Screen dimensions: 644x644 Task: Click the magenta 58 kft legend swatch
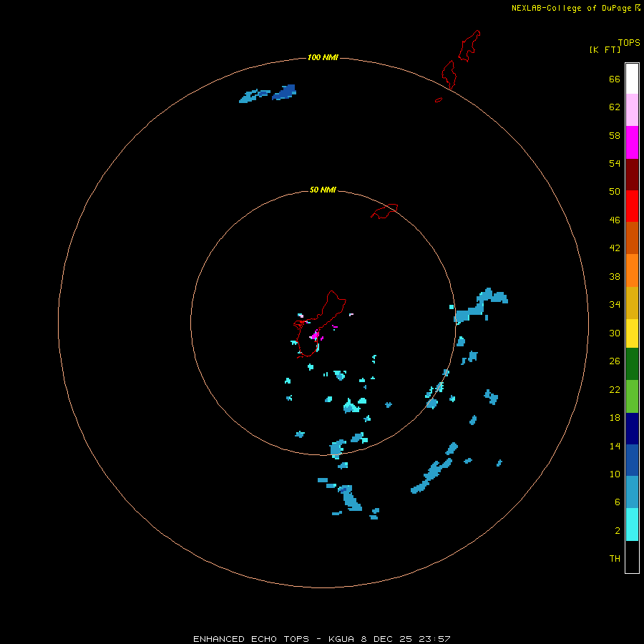pyautogui.click(x=632, y=142)
